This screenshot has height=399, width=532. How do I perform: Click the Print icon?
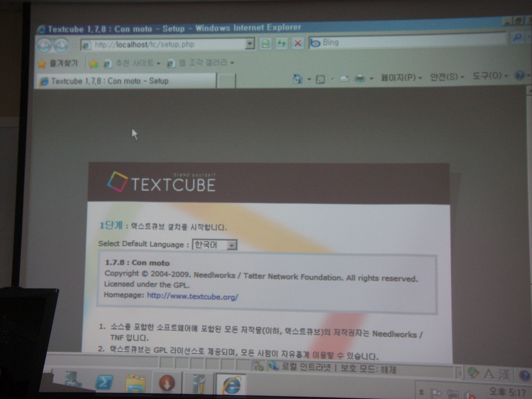tap(360, 78)
